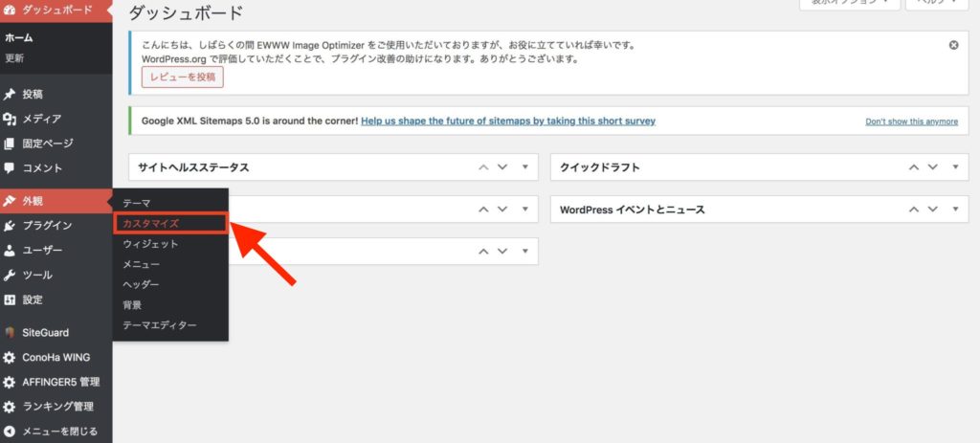Open the ConoHa WING menu label

coord(56,358)
